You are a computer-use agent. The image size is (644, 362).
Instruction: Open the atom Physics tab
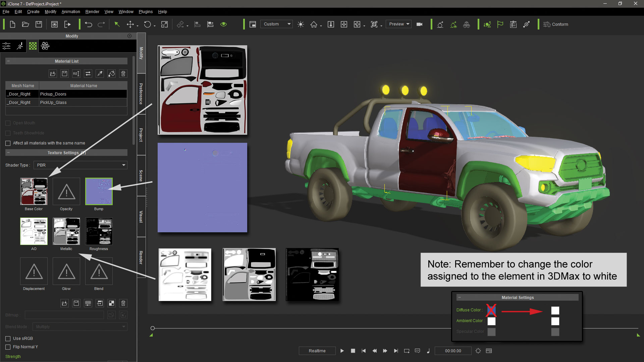coord(45,46)
